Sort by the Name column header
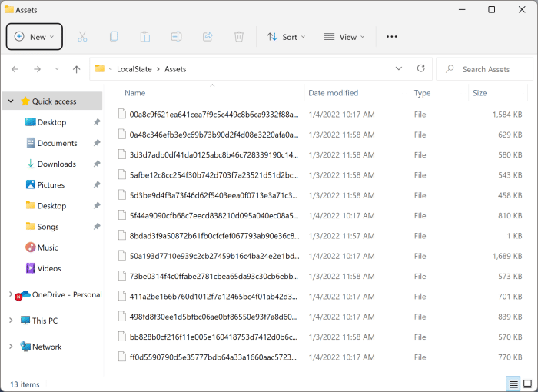 134,93
